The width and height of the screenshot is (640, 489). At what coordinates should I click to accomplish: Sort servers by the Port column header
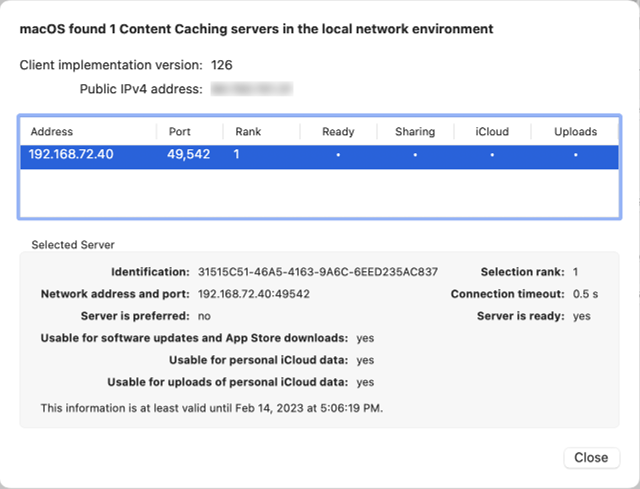[180, 131]
